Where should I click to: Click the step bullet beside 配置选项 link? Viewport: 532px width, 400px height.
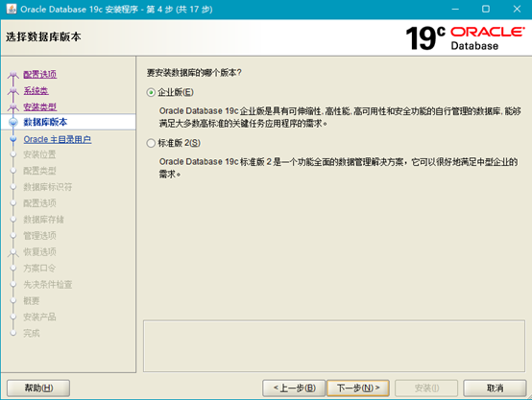tap(13, 74)
